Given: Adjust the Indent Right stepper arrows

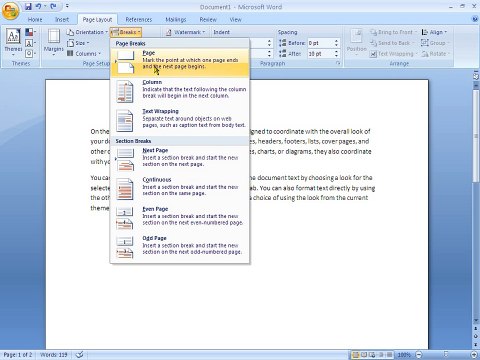Looking at the screenshot, I should pyautogui.click(x=269, y=54).
